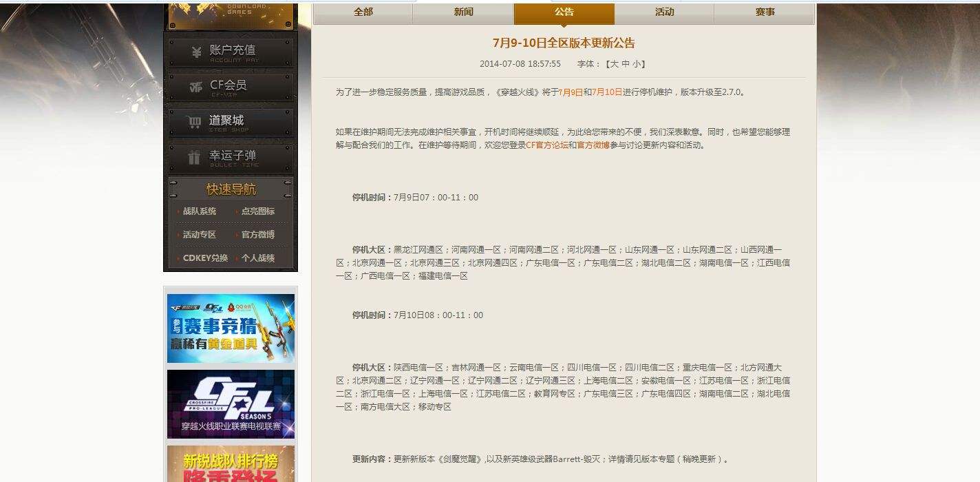The height and width of the screenshot is (482, 980).
Task: Open the 活动 tab
Action: [664, 12]
